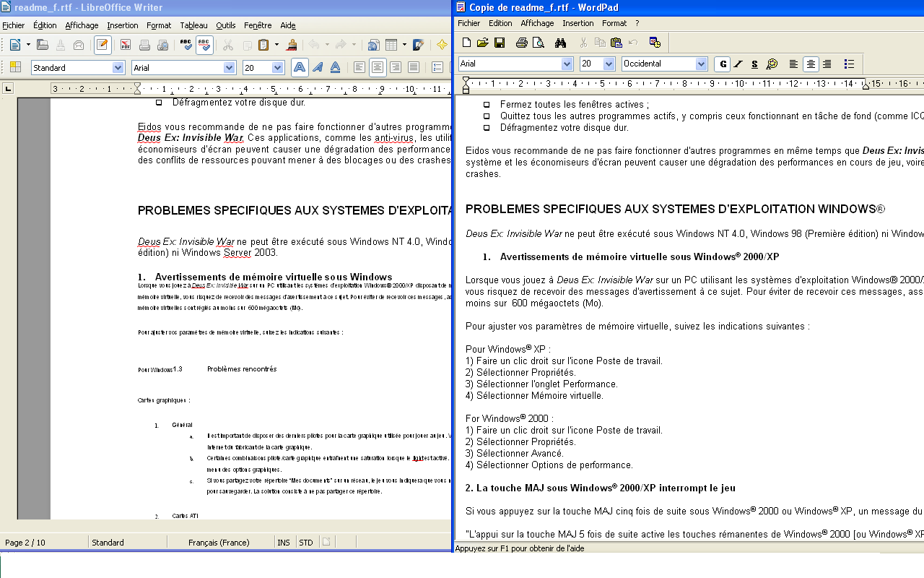Open Print Preview in LibreOffice Writer
Screen dimensions: 924x578
(162, 45)
